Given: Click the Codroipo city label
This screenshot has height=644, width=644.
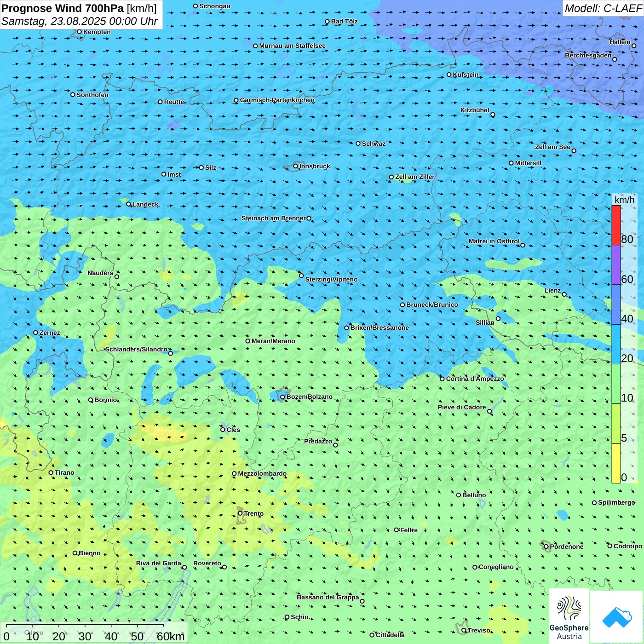Looking at the screenshot, I should pos(628,546).
